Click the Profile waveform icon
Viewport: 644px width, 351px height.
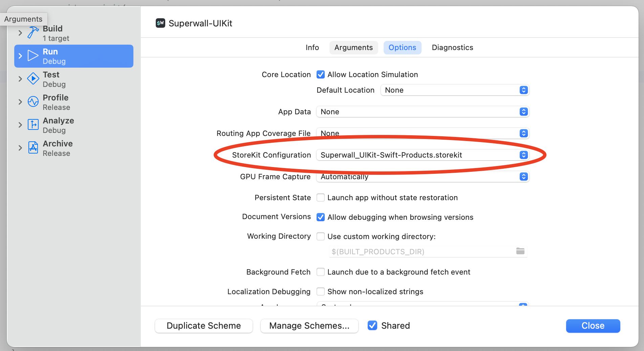click(x=33, y=102)
